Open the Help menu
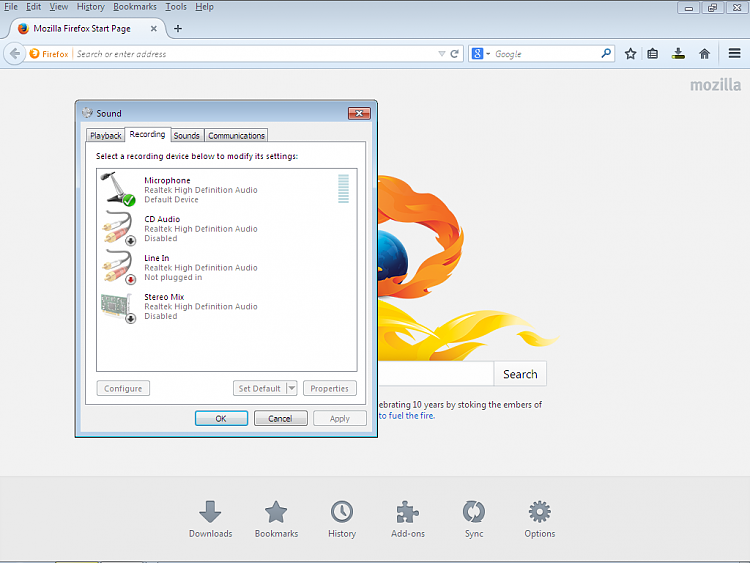The image size is (750, 563). point(204,7)
